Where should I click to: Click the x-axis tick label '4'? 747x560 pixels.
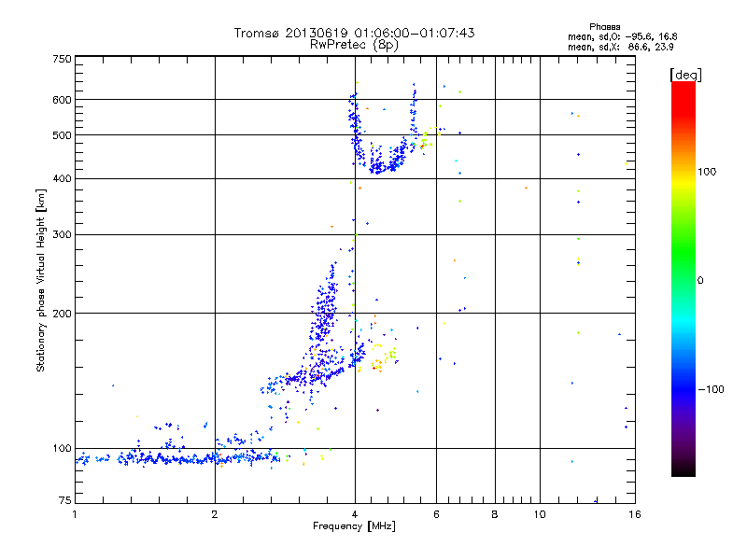coord(355,514)
